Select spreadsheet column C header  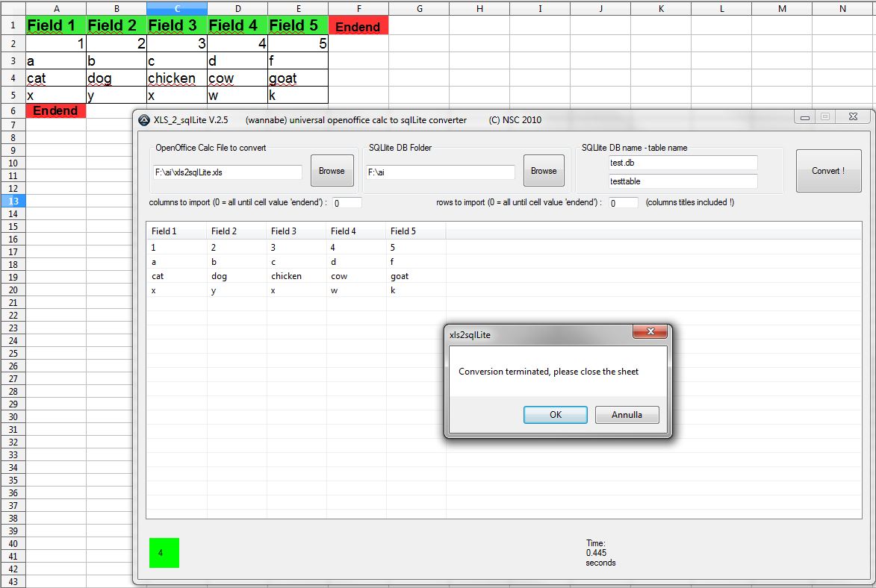tap(177, 8)
